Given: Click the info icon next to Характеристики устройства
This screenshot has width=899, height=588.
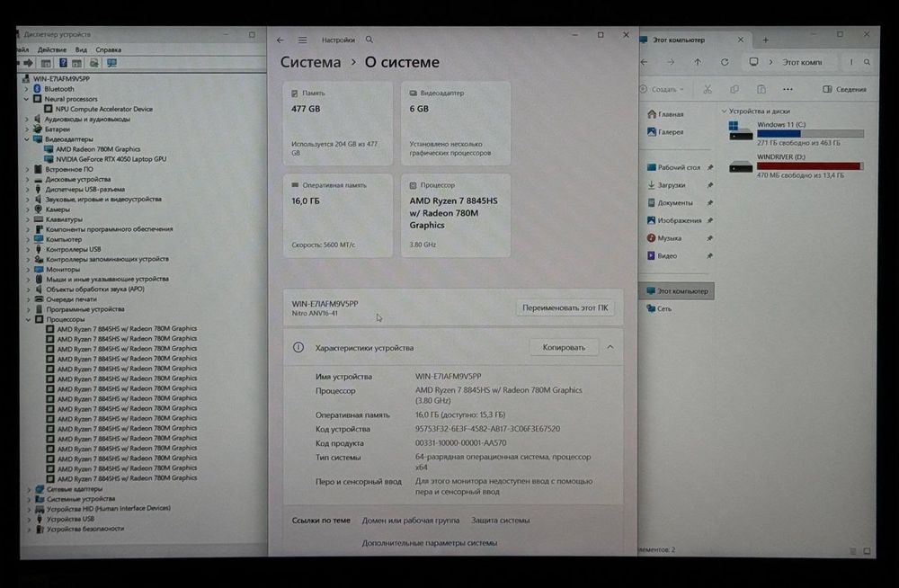Looking at the screenshot, I should tap(298, 348).
